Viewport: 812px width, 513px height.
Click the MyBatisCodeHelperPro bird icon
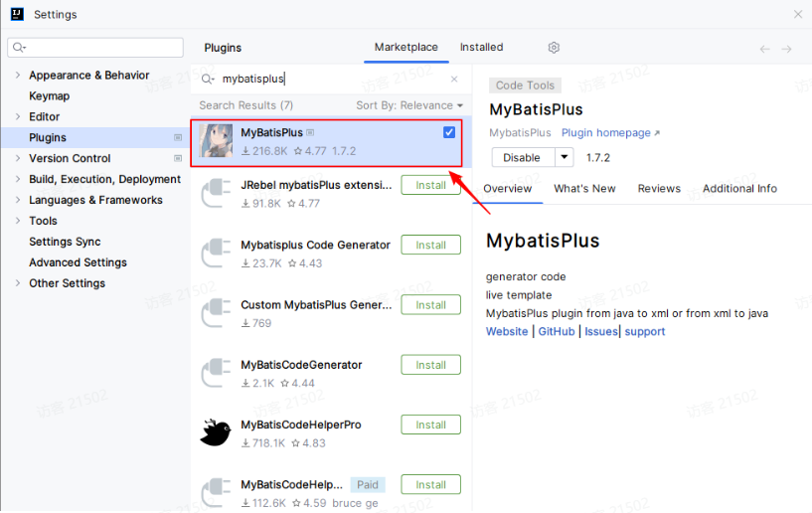(x=216, y=433)
